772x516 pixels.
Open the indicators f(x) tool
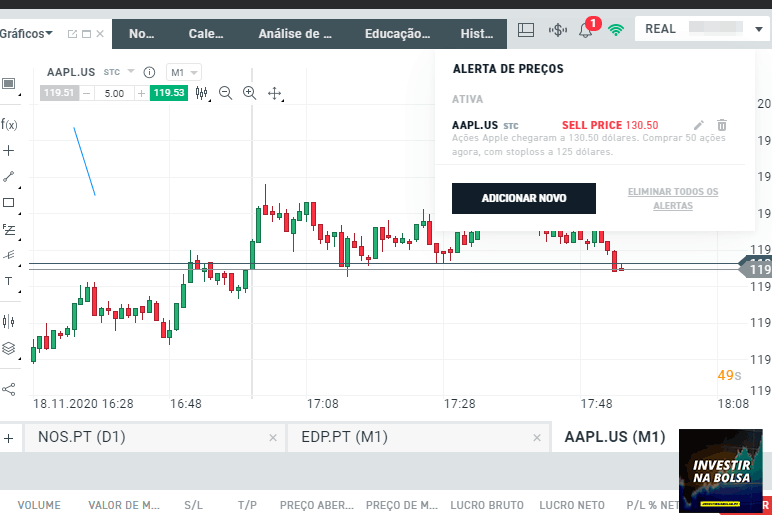tap(9, 124)
